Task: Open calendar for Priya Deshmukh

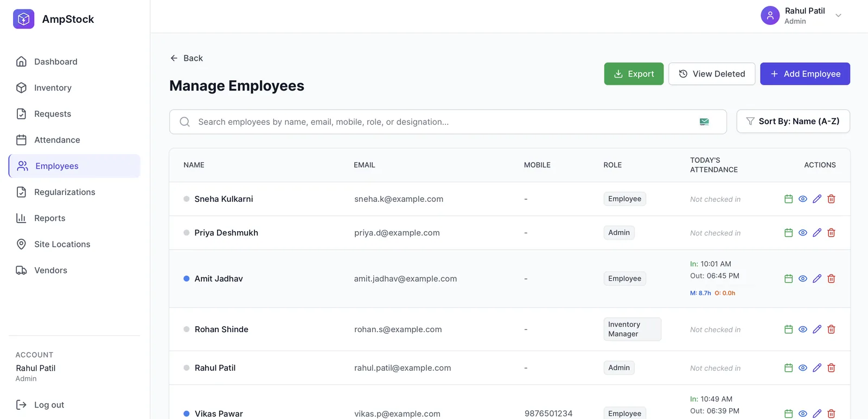Action: pyautogui.click(x=789, y=233)
